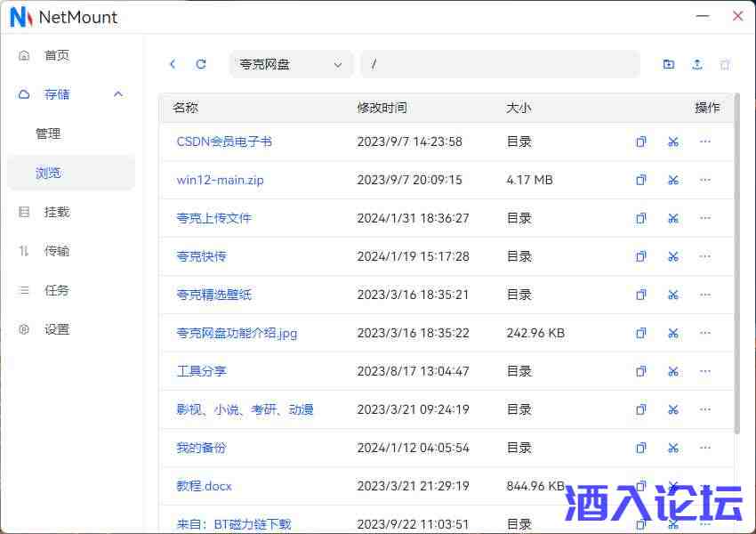Open the 设置 settings page
Image resolution: width=756 pixels, height=534 pixels.
pos(57,329)
